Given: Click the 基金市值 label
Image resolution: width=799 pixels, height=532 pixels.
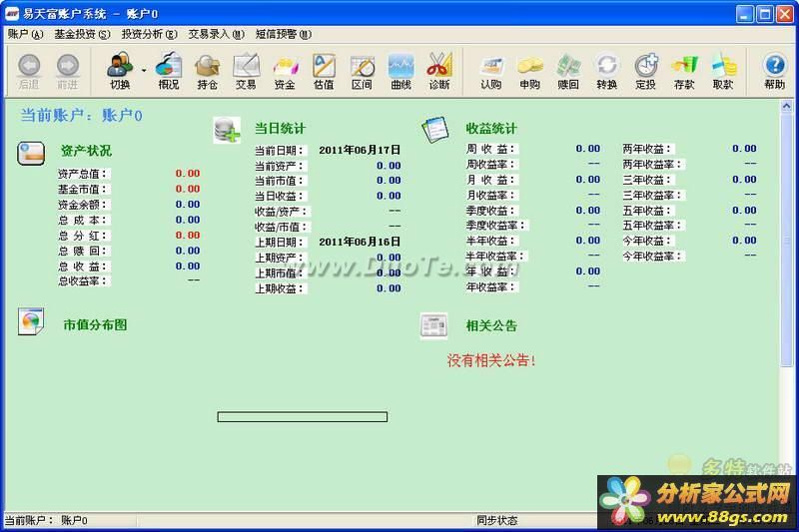Looking at the screenshot, I should (83, 189).
